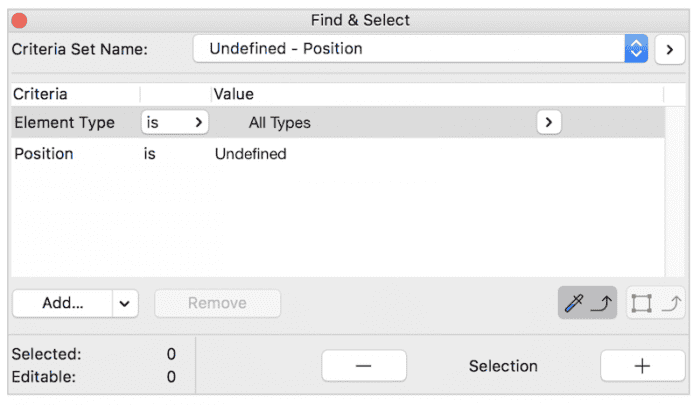Select the Element Type criteria row
This screenshot has height=405, width=700.
pos(338,122)
